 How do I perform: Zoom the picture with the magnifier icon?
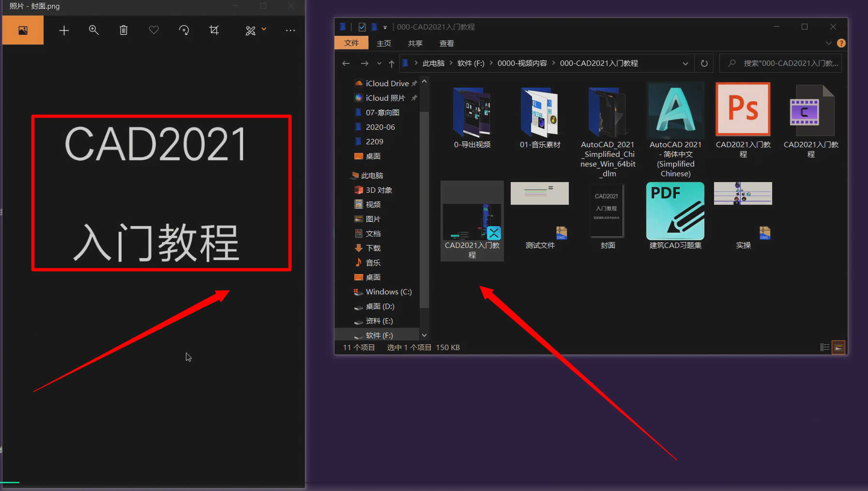[94, 30]
